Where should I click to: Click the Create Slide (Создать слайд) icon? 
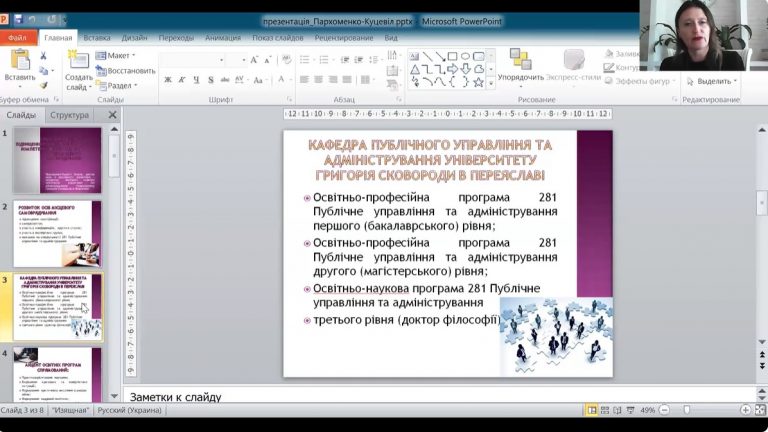tap(78, 60)
